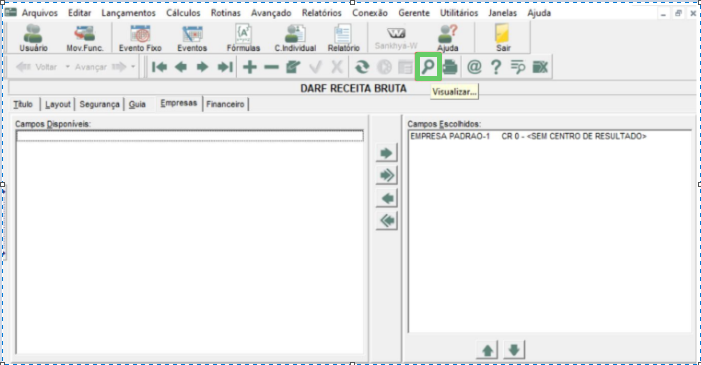Screen dimensions: 701x365
Task: Go to first record arrow
Action: click(x=159, y=67)
